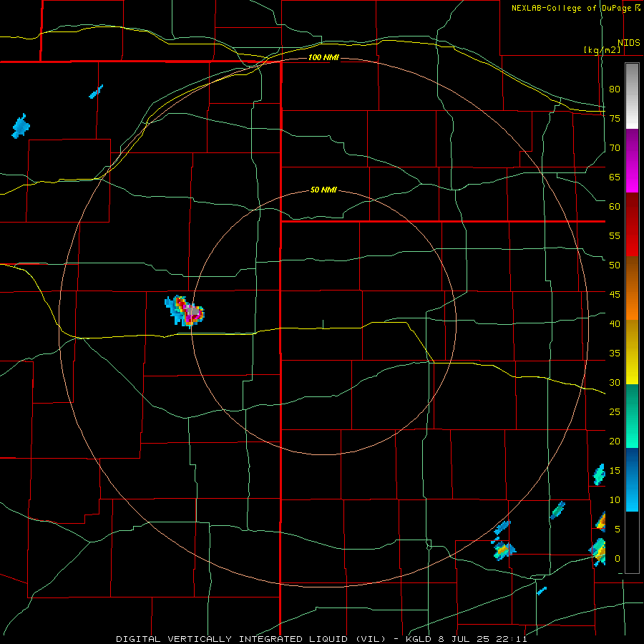Image resolution: width=644 pixels, height=644 pixels.
Task: Click the [kg/m2] unit label
Action: point(602,50)
